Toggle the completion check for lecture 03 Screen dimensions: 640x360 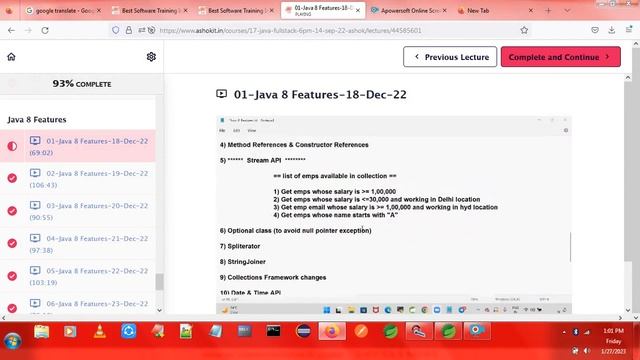click(x=12, y=211)
